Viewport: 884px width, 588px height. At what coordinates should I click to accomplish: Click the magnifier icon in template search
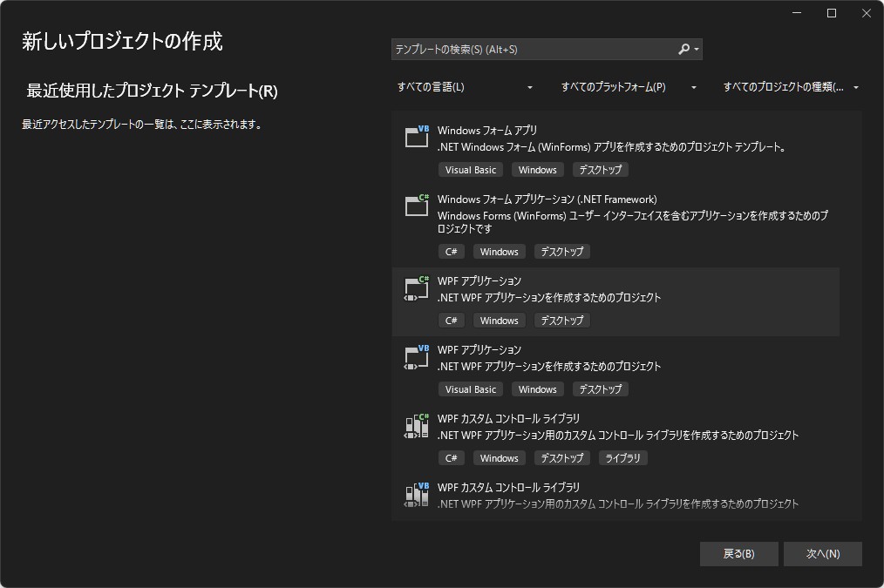click(683, 49)
